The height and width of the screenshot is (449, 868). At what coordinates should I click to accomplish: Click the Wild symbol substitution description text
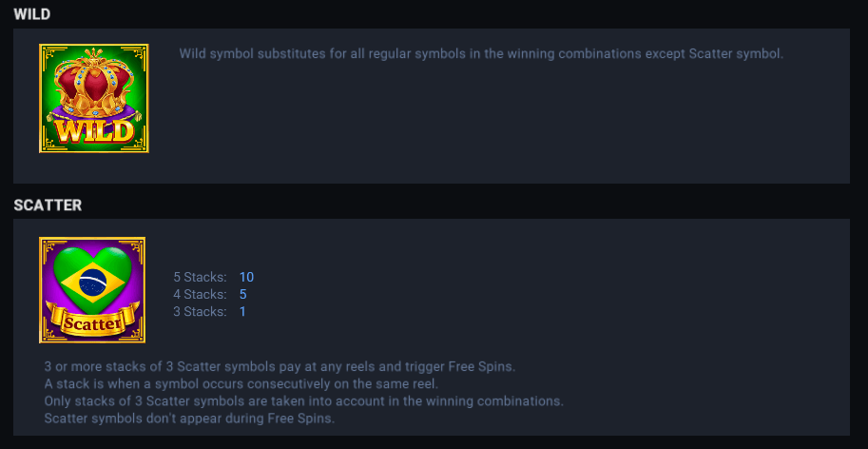tap(481, 53)
